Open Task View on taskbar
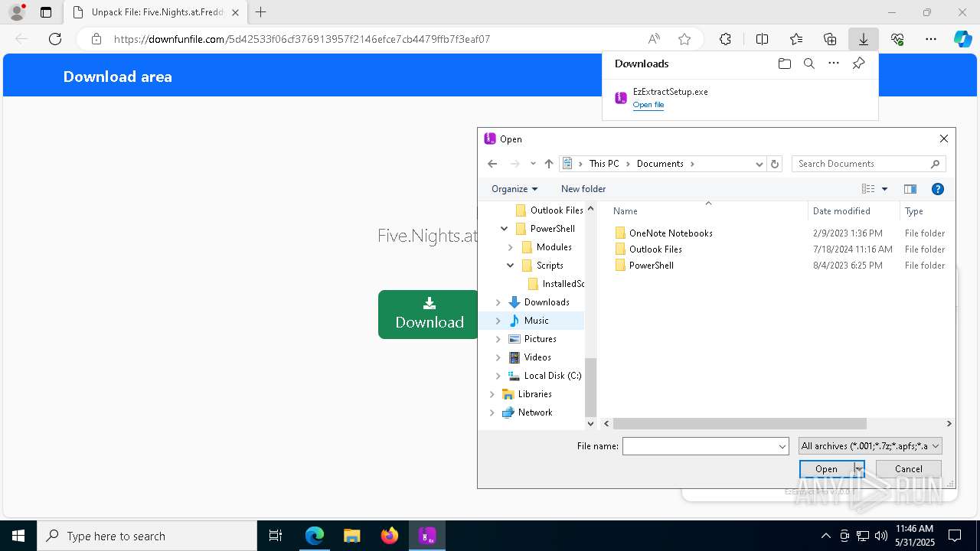 [x=276, y=536]
